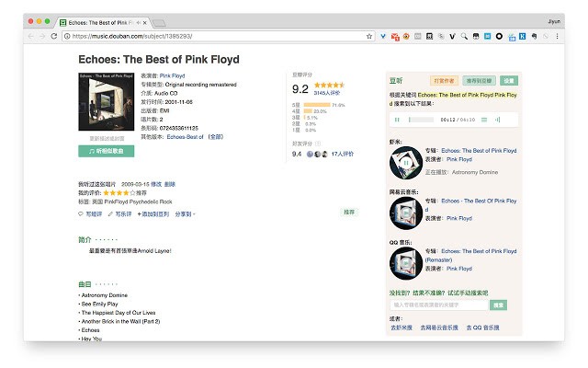This screenshot has width=588, height=368.
Task: Expand the 分享到 dropdown
Action: pos(185,213)
